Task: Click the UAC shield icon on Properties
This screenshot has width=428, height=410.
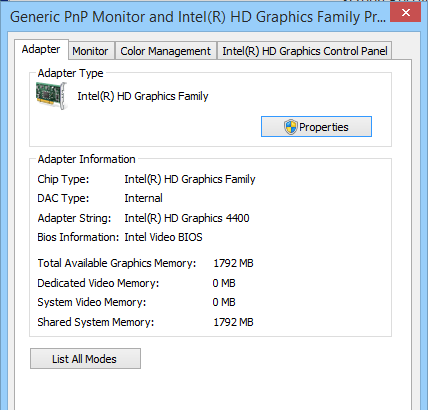Action: (290, 127)
